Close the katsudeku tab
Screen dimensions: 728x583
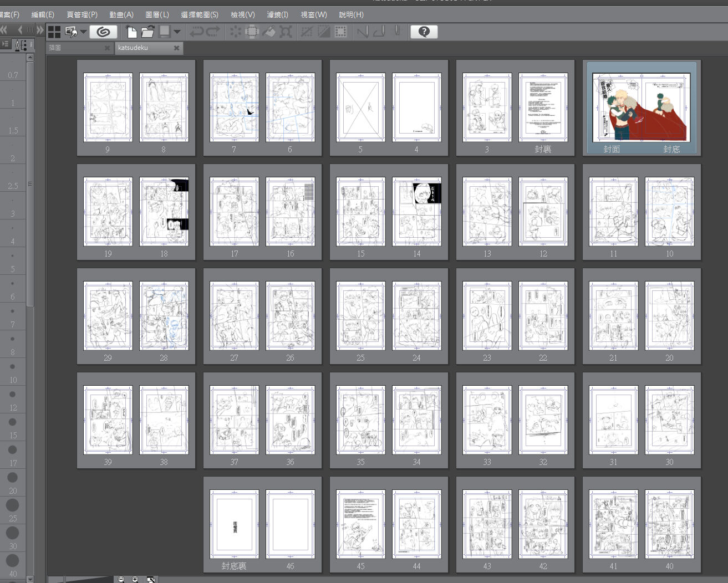[x=176, y=48]
